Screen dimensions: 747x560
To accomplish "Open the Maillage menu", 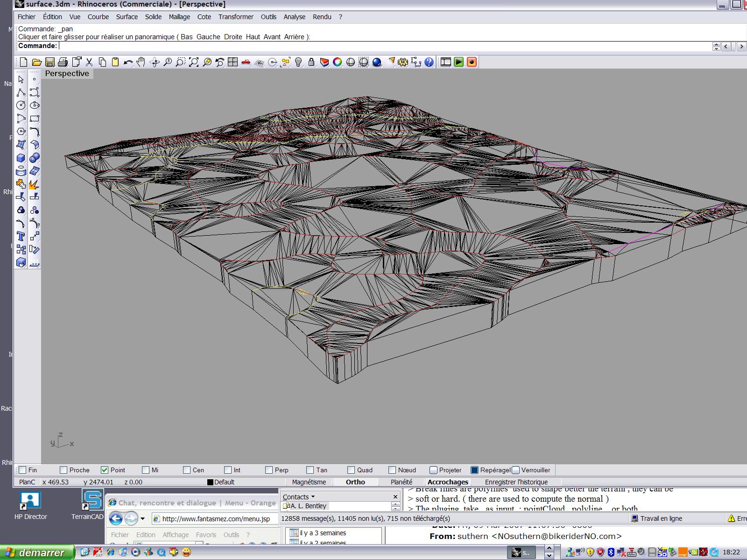I will (179, 17).
